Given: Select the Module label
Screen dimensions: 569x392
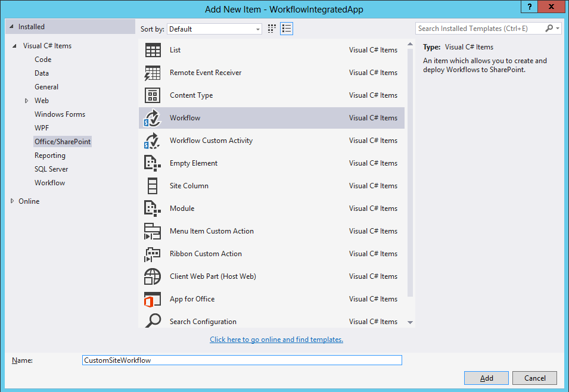Looking at the screenshot, I should pos(182,209).
